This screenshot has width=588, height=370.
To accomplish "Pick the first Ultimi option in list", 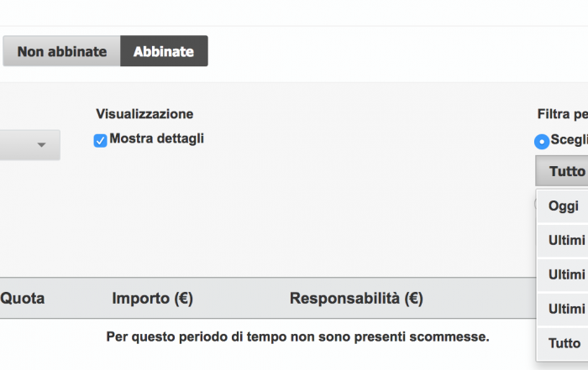I will click(x=565, y=240).
